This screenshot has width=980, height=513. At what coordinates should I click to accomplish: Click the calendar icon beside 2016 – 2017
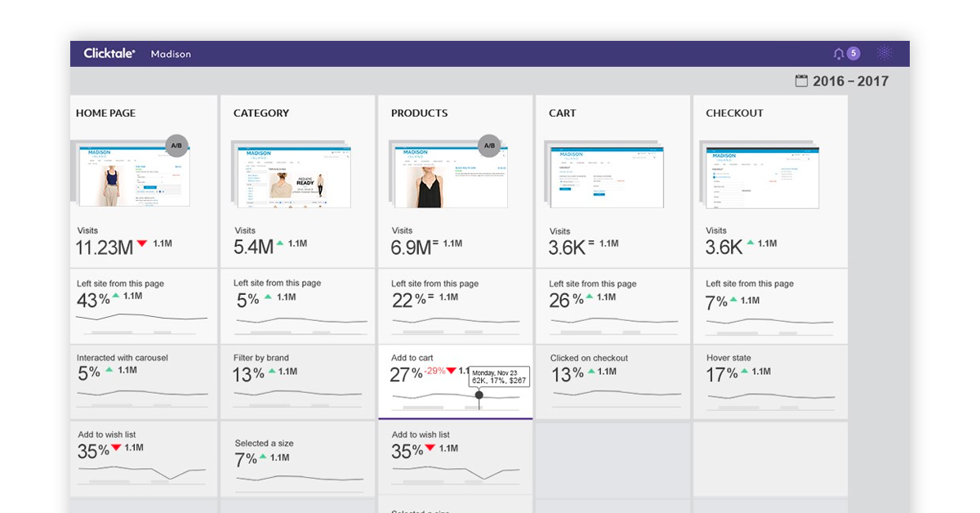click(x=801, y=81)
